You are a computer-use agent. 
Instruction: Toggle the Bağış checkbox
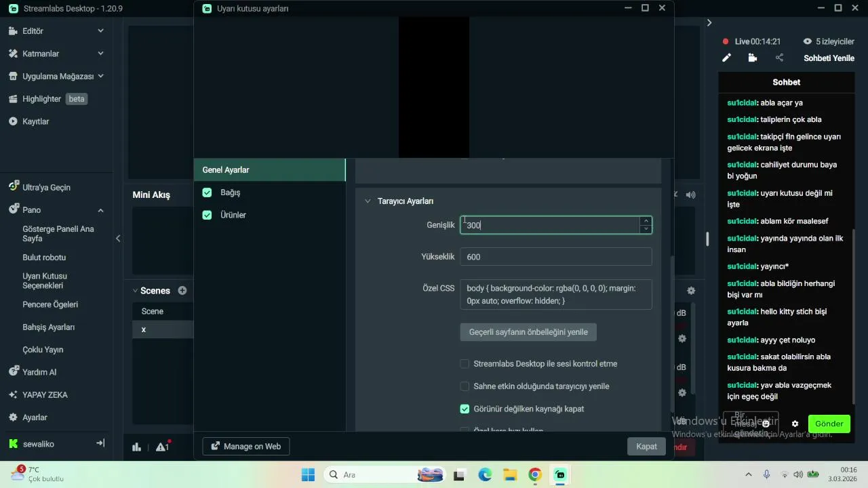click(207, 192)
